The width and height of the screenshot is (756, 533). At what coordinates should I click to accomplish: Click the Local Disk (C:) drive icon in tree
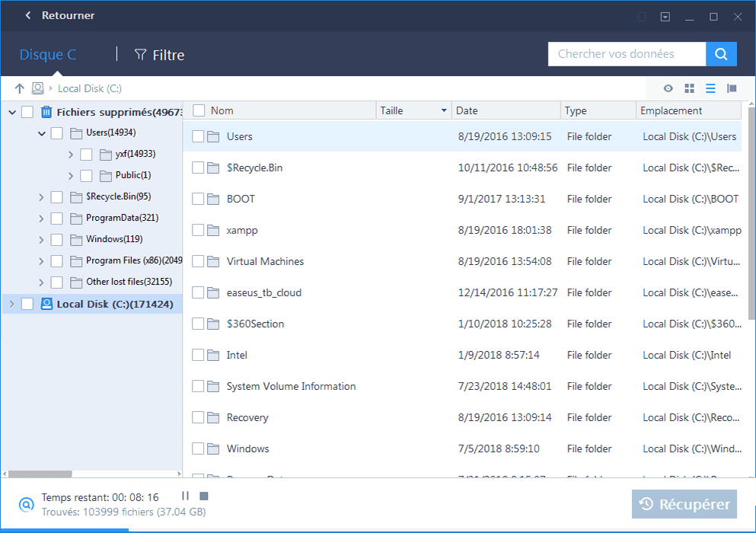click(46, 304)
